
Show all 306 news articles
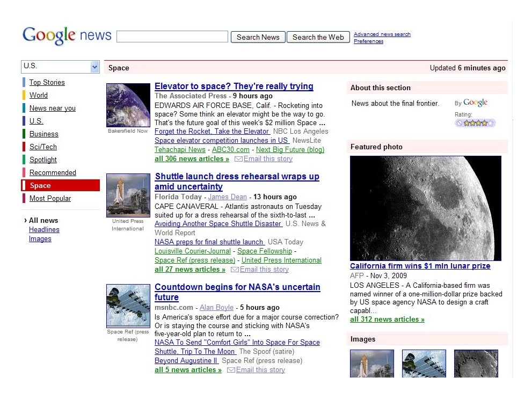(x=192, y=159)
